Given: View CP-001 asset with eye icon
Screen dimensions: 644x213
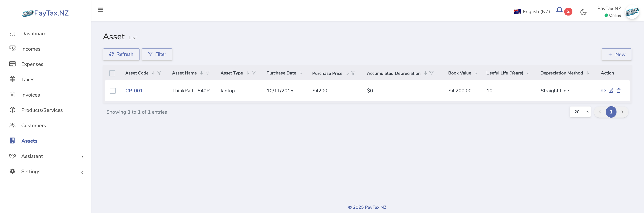Looking at the screenshot, I should [603, 91].
